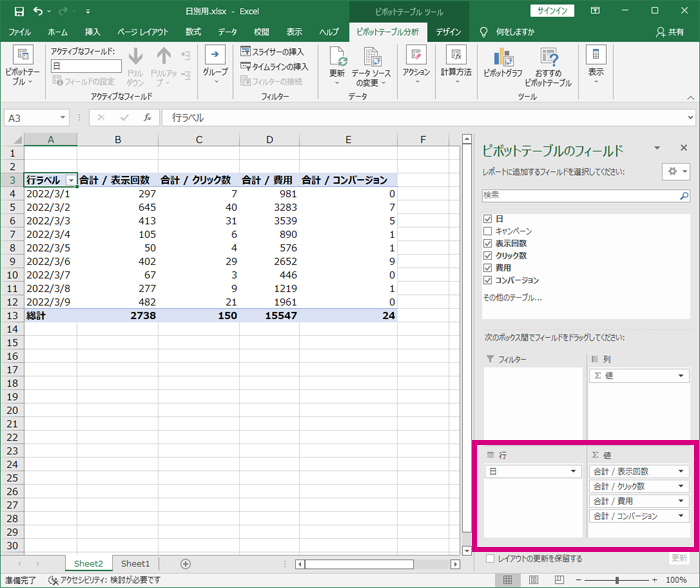
Task: Click the サインイン button
Action: coord(552,11)
